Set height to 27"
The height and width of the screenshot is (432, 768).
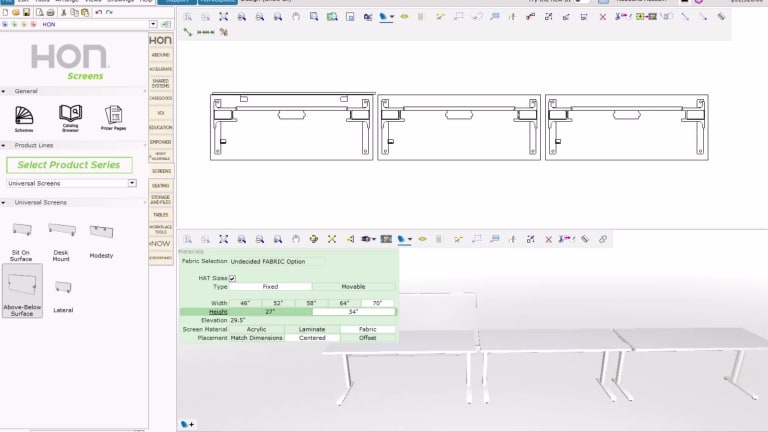pos(270,312)
